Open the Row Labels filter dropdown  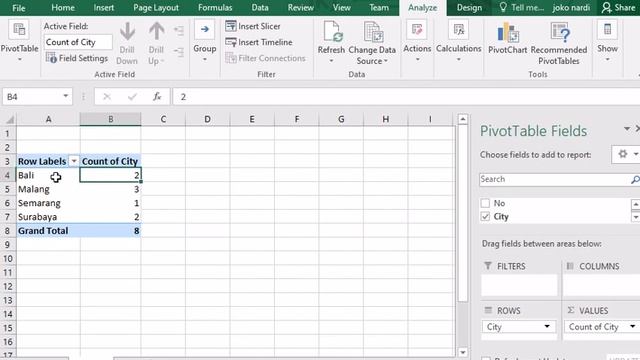[74, 161]
